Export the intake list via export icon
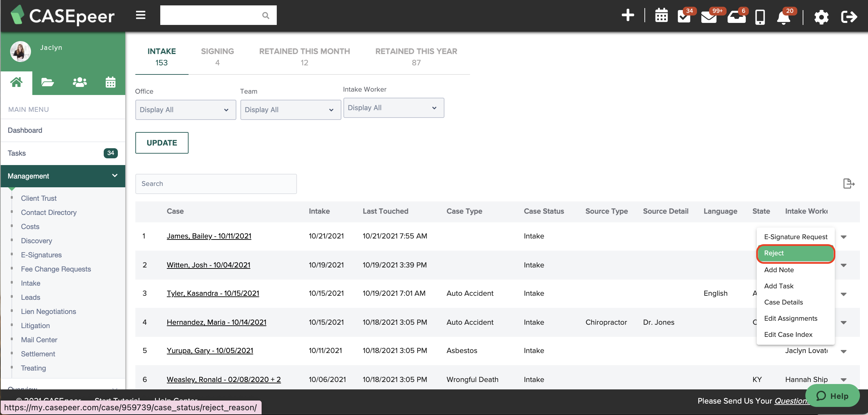Viewport: 868px width, 415px height. 849,183
